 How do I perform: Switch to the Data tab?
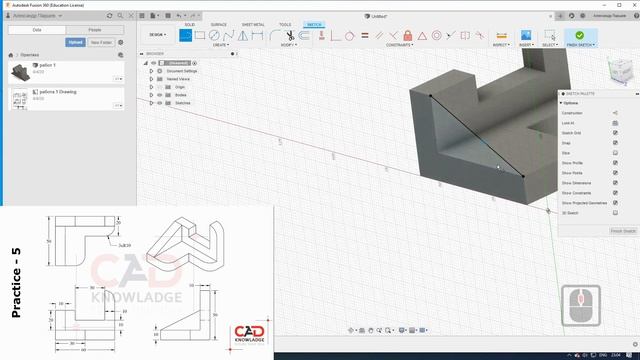pyautogui.click(x=37, y=30)
